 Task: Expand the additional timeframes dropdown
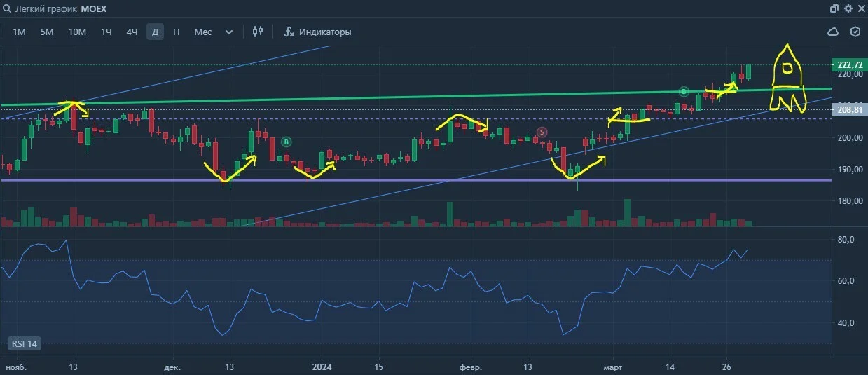point(229,32)
